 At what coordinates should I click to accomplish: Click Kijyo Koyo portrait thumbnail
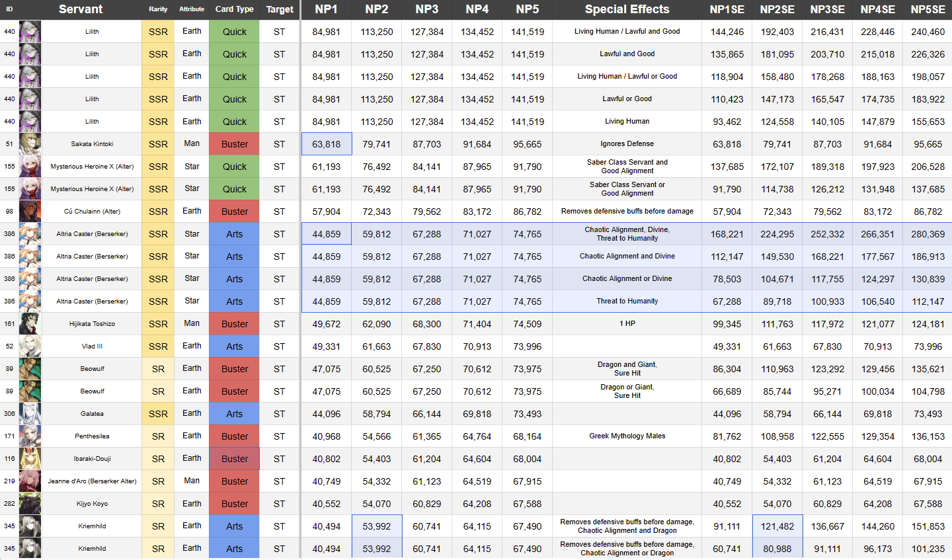tap(30, 504)
